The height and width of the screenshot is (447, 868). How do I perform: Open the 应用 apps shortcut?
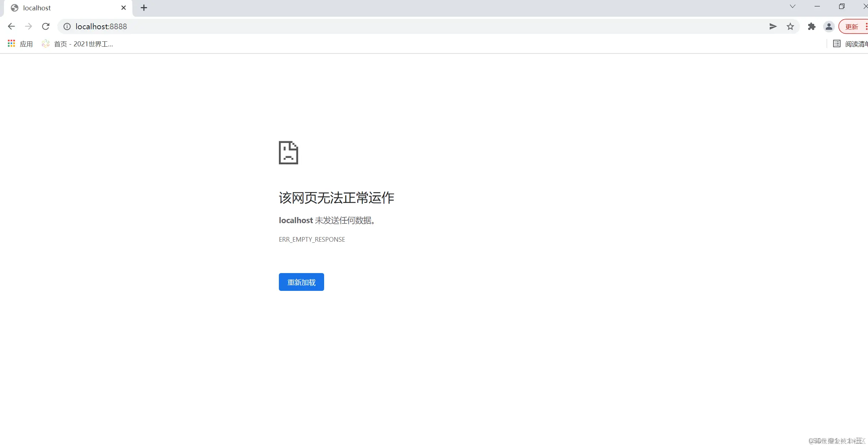tap(21, 43)
